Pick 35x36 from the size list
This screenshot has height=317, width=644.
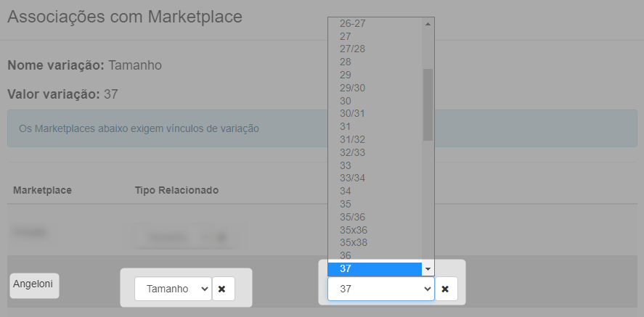(x=374, y=229)
